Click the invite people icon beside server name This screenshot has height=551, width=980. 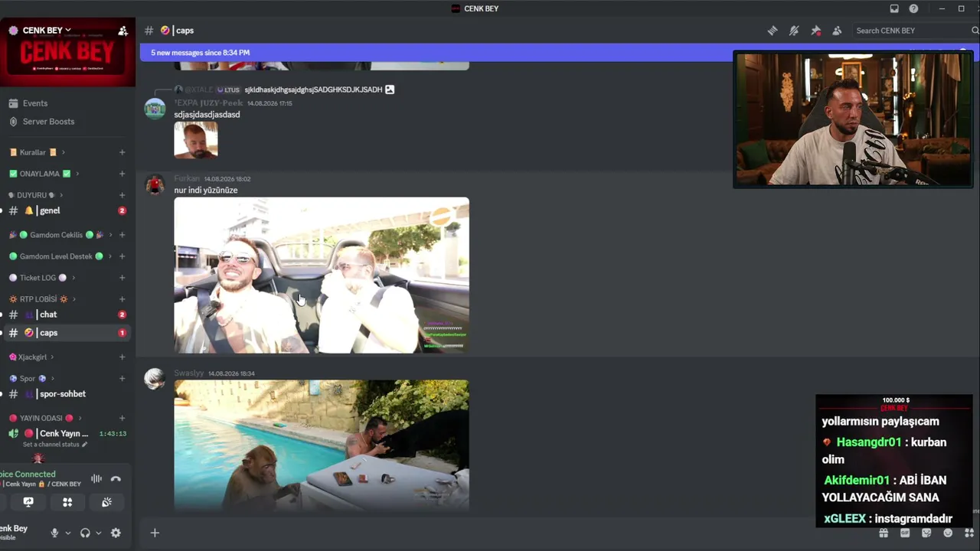122,31
